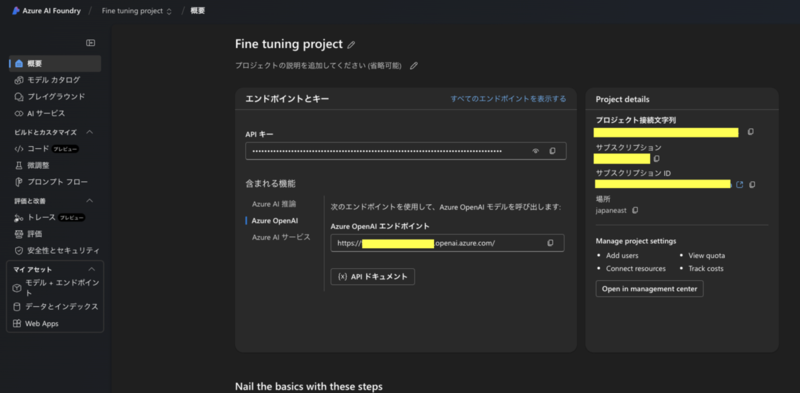
Task: Open the 概要 sidebar item
Action: tap(55, 64)
